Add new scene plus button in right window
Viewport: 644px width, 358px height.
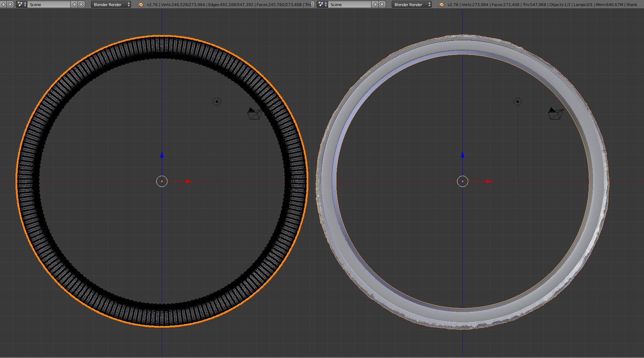375,4
